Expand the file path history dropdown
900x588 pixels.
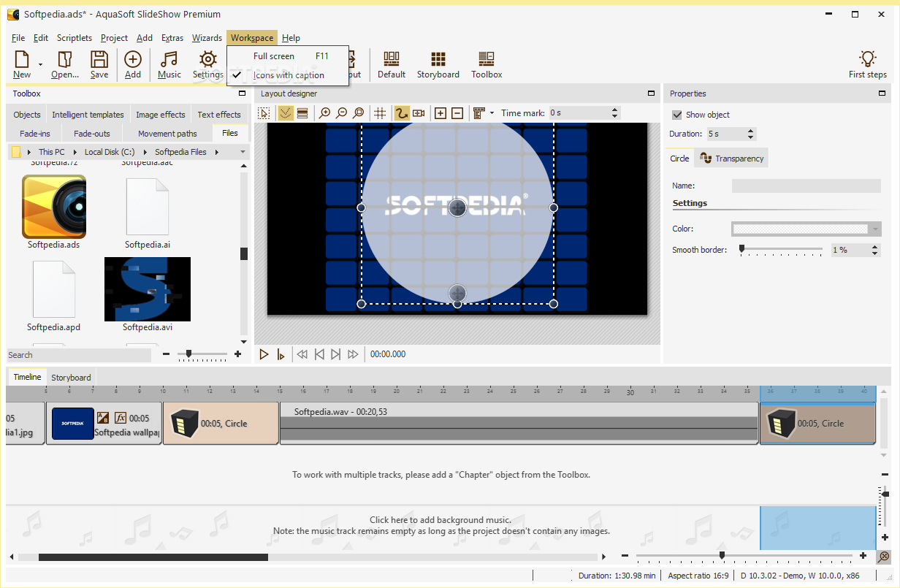coord(243,152)
